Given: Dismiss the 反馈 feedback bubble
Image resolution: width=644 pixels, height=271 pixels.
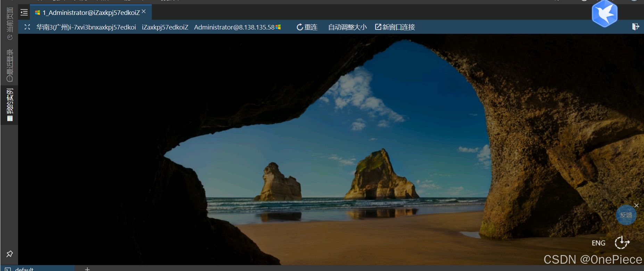Looking at the screenshot, I should pyautogui.click(x=636, y=205).
